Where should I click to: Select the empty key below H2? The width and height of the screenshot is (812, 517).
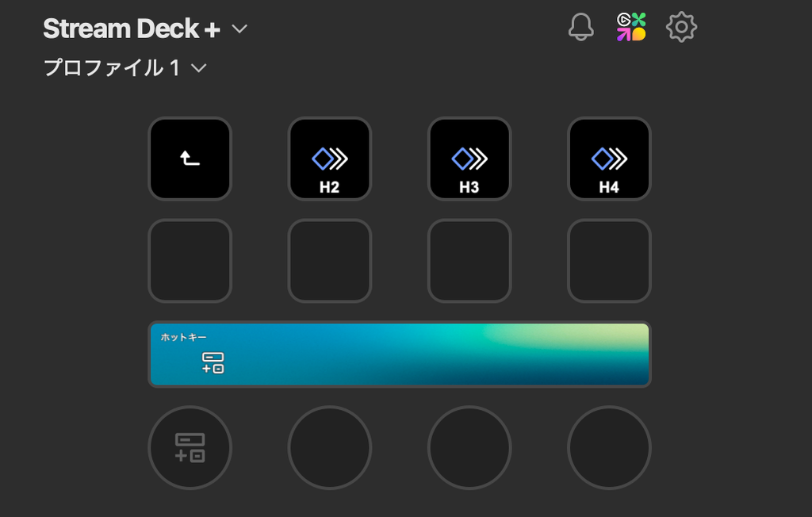point(330,261)
